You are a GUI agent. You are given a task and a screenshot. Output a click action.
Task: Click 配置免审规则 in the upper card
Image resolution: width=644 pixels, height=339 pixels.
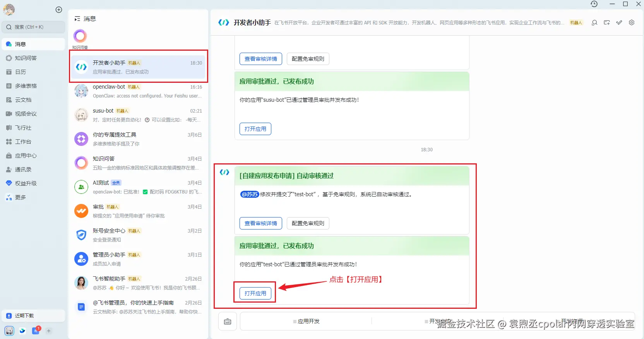(308, 59)
